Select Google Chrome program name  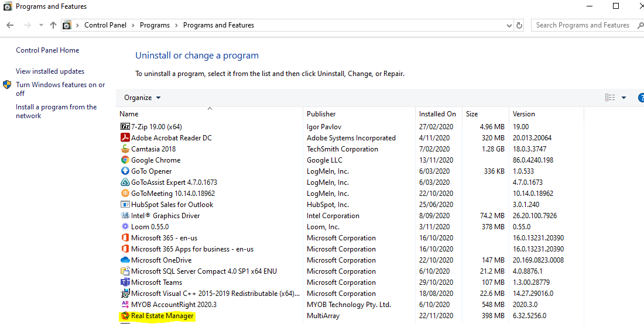pos(156,160)
